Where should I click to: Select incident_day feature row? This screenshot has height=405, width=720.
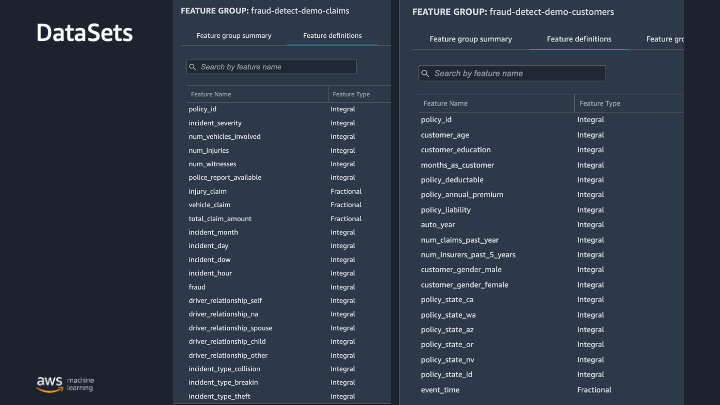pos(288,246)
